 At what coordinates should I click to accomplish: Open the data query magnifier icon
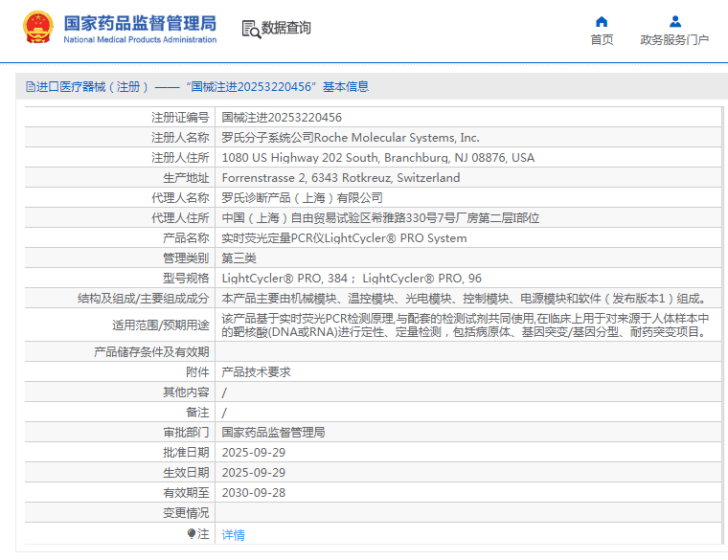pyautogui.click(x=251, y=30)
